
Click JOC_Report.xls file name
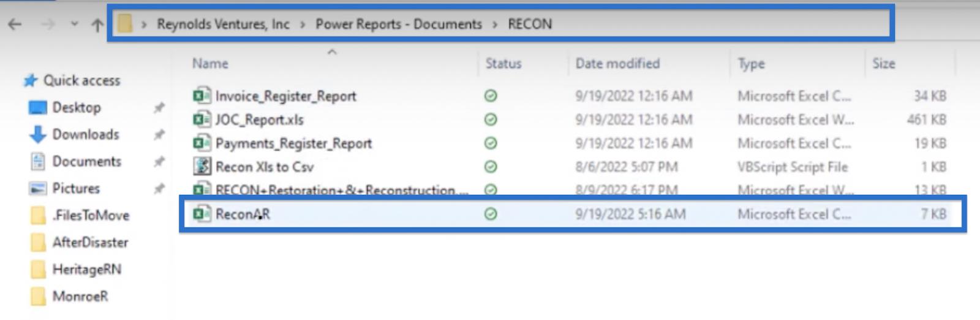[259, 120]
